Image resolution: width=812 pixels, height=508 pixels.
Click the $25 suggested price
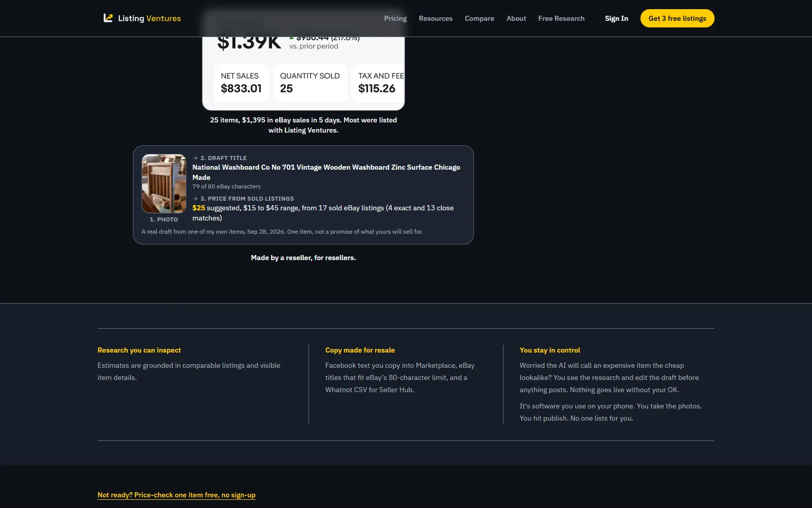199,208
